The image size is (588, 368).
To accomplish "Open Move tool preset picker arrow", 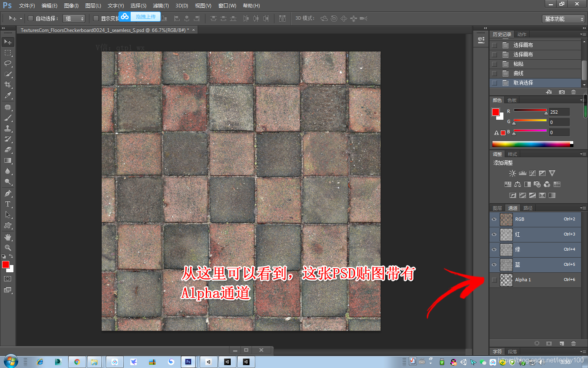I will tap(21, 18).
